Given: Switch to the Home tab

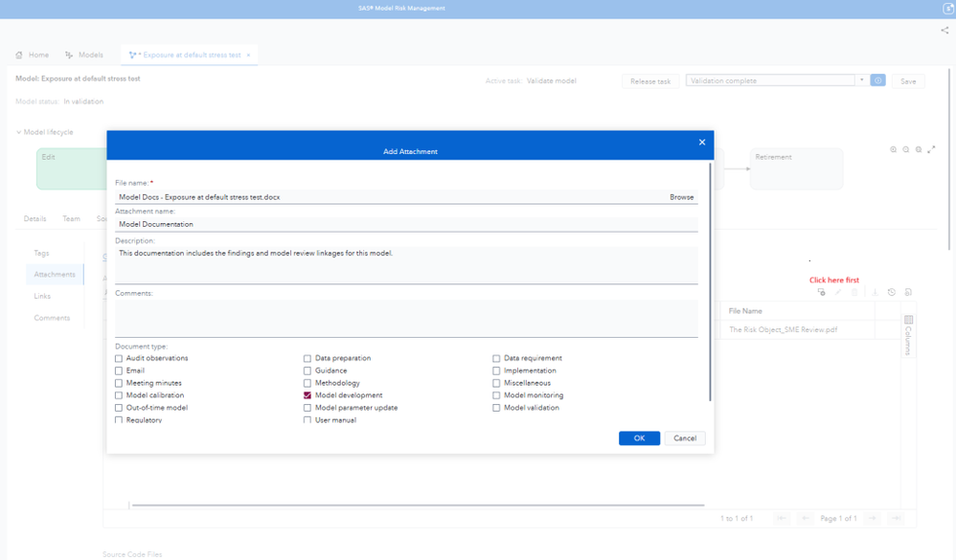Looking at the screenshot, I should (33, 55).
